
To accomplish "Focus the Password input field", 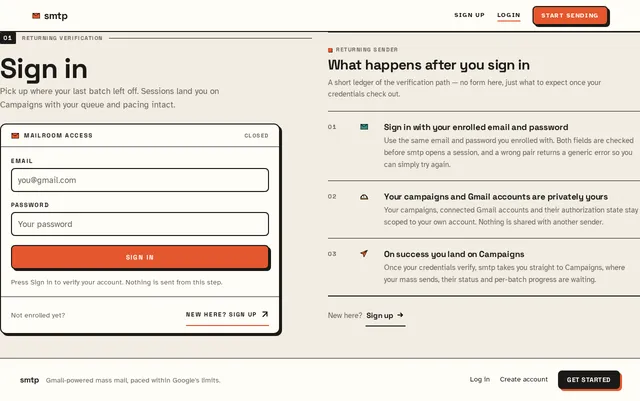I will [x=140, y=224].
